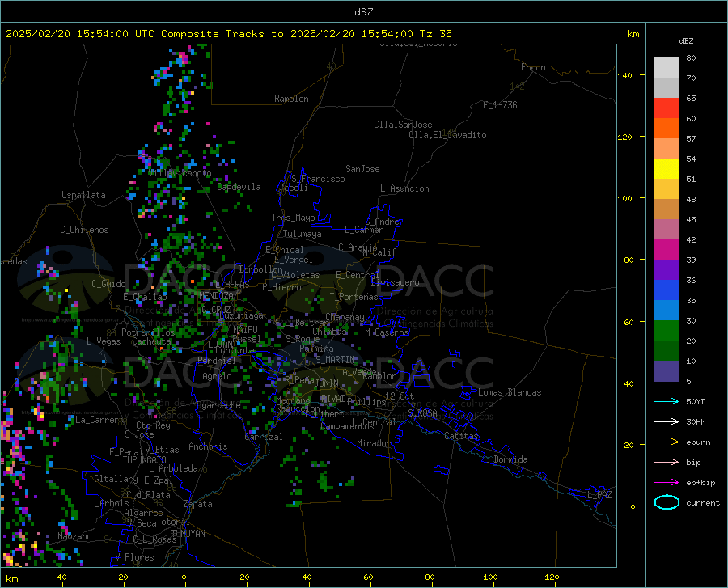The width and height of the screenshot is (728, 588).
Task: Select the dark orange swatch below 60 dBZ
Action: (x=667, y=129)
